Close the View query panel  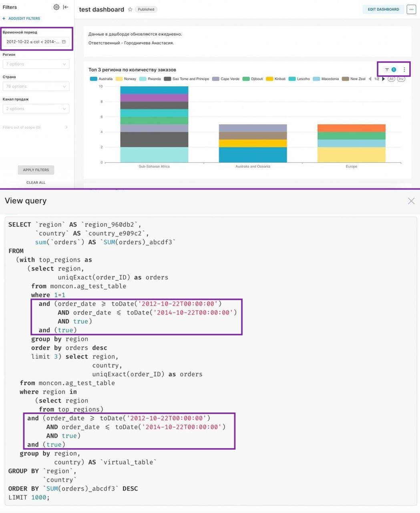coord(411,201)
